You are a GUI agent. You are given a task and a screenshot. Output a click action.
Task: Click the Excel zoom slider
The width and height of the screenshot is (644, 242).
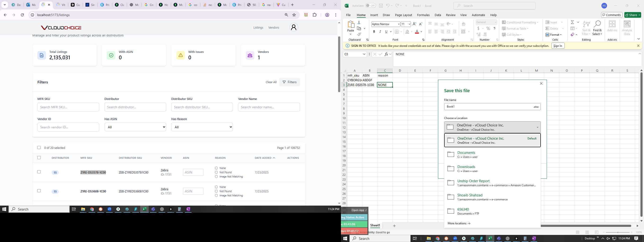click(617, 232)
